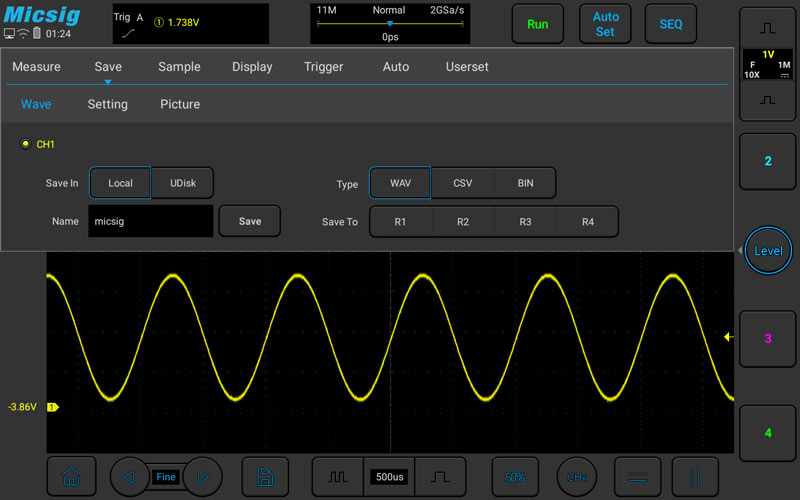Screen dimensions: 800x500
Task: Toggle horizontal cursor lines icon
Action: 638,477
